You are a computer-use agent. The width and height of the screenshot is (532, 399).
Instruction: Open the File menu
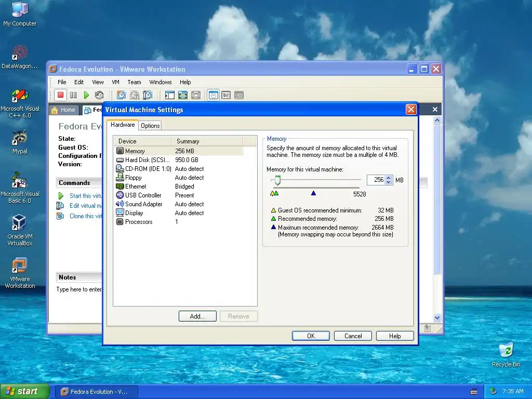coord(62,82)
